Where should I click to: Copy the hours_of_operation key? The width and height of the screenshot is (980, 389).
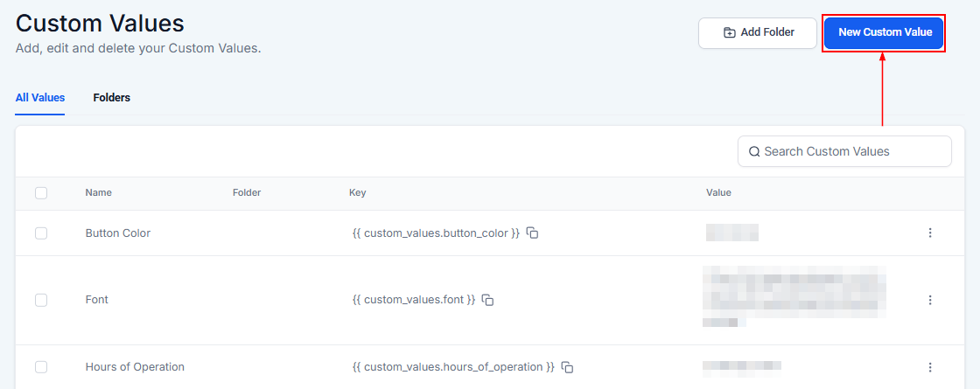point(567,367)
